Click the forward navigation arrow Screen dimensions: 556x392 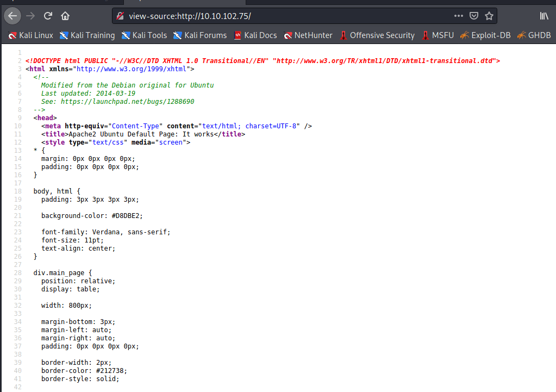tap(30, 16)
